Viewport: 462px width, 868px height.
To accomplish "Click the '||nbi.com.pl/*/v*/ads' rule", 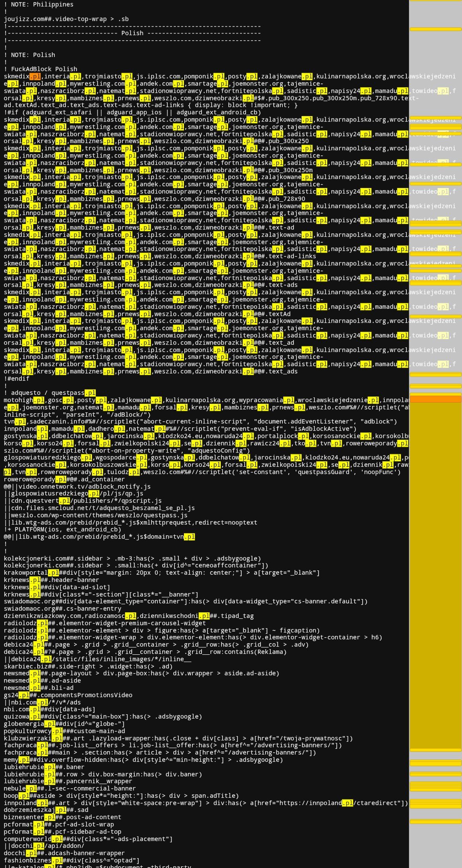I will click(x=42, y=702).
